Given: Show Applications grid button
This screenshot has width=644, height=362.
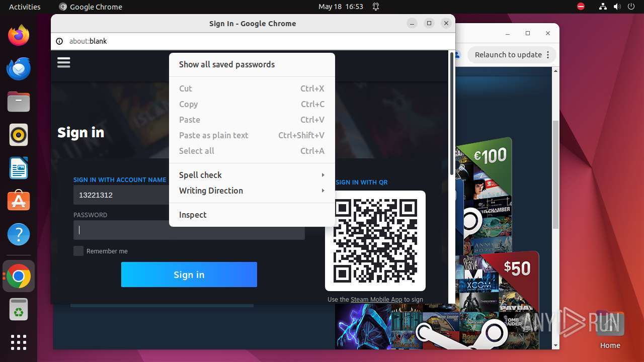Looking at the screenshot, I should pos(19,342).
